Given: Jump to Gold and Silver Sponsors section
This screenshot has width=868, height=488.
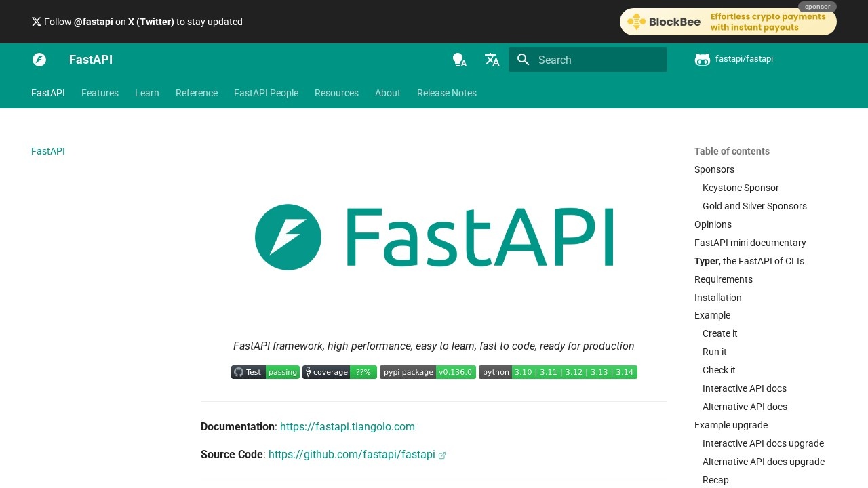Looking at the screenshot, I should coord(755,206).
